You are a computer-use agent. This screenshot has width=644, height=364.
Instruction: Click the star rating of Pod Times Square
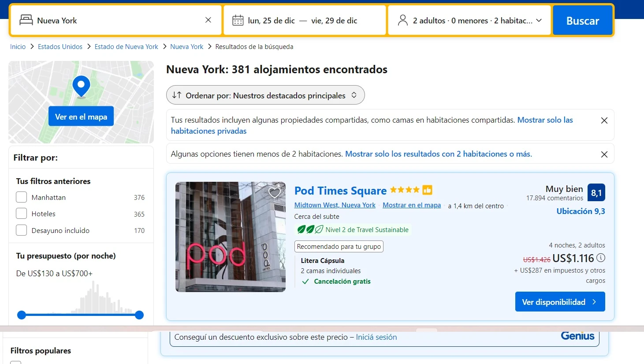(405, 190)
